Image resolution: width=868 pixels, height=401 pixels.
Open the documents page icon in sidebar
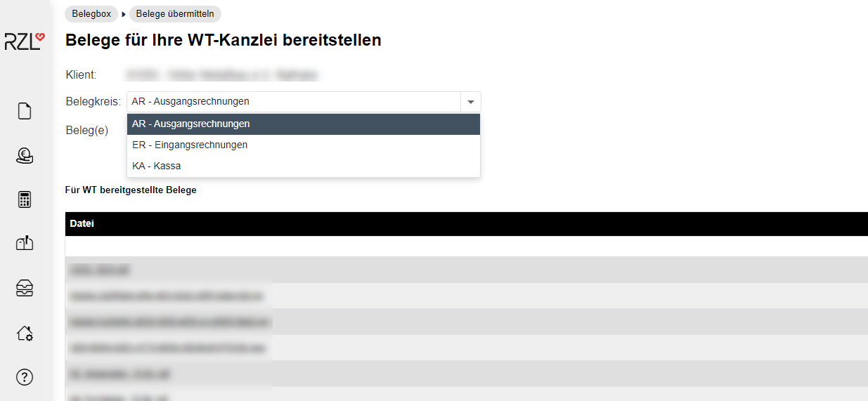click(25, 111)
